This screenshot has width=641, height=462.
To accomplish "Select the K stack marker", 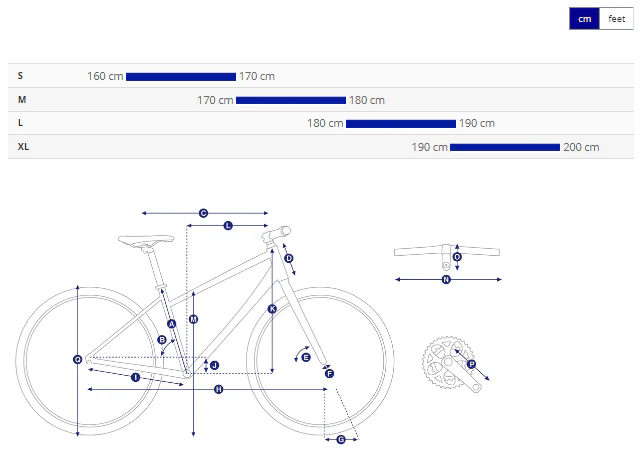I will pyautogui.click(x=272, y=309).
